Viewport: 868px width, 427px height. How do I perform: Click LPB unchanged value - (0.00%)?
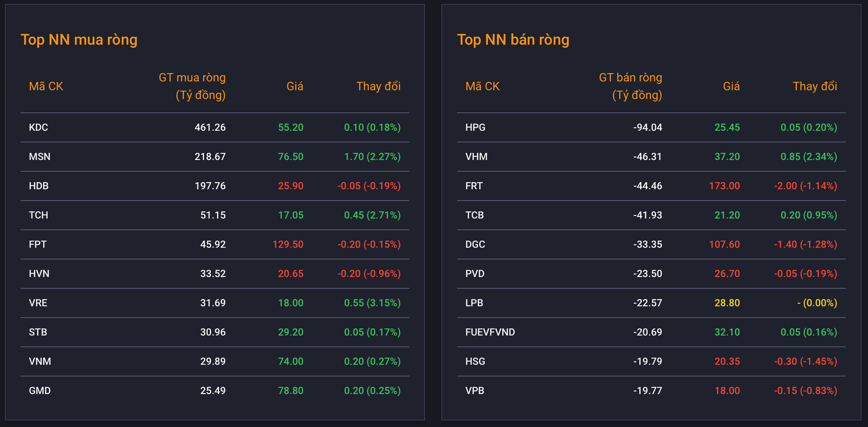817,303
